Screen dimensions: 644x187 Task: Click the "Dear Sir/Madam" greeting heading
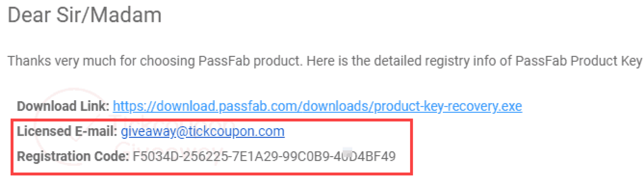[84, 15]
